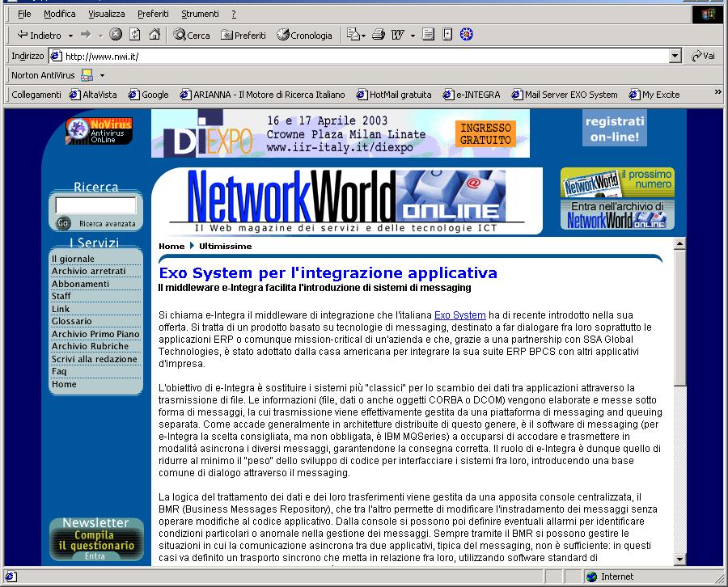This screenshot has height=587, width=728.
Task: Open the AltaVista link in Collegamenti
Action: [x=93, y=95]
